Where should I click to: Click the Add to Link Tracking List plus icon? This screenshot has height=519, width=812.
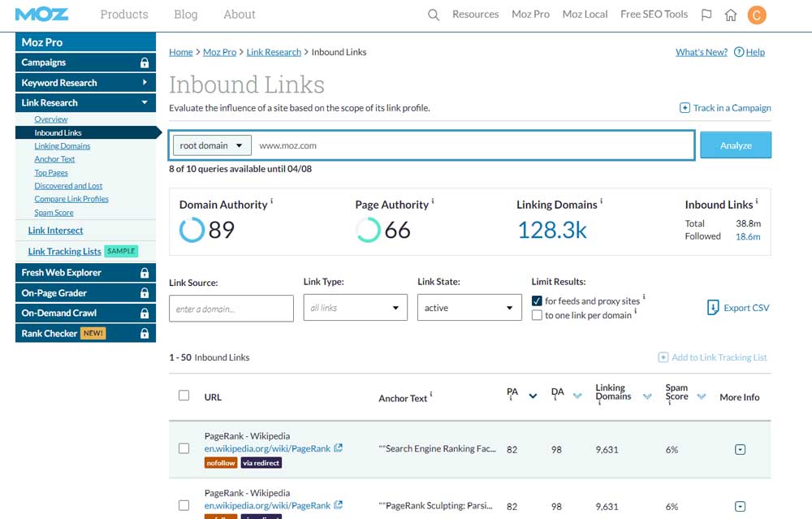[x=663, y=357]
